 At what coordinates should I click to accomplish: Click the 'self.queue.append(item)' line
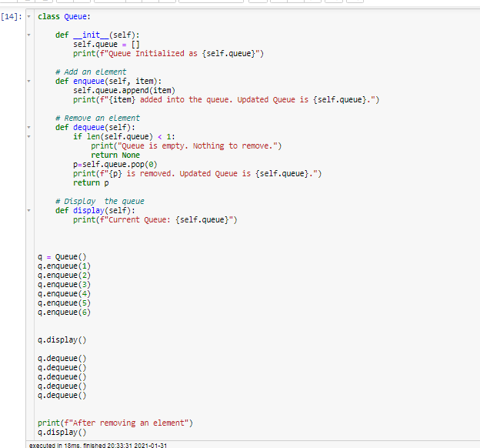(125, 90)
